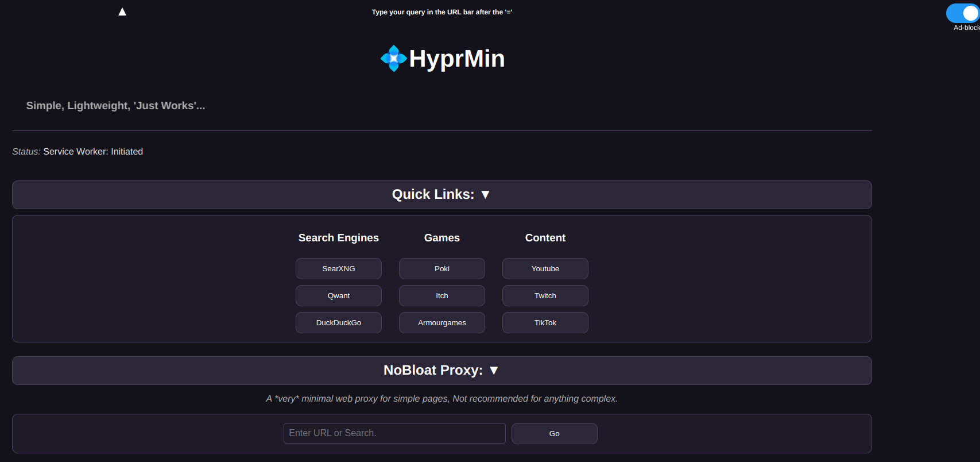Open the SearXNG search engine link

[x=338, y=269]
